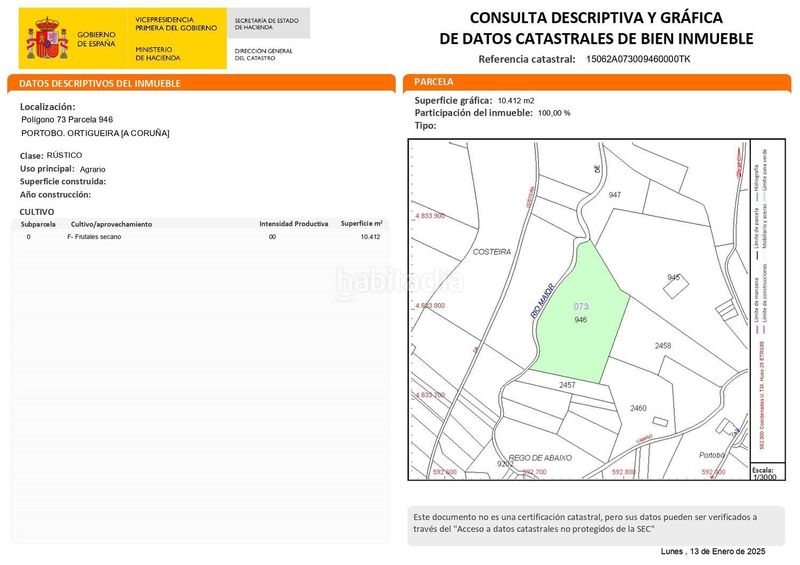Click the '592.800' coordinate label on map
This screenshot has width=800, height=565.
click(623, 472)
